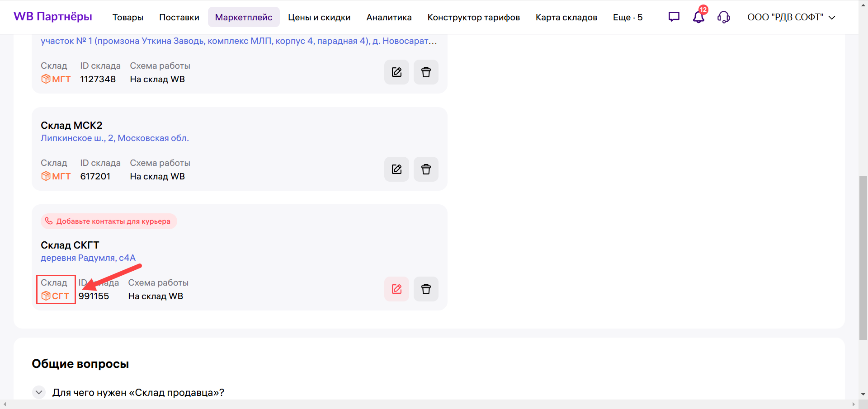
Task: Edit Склад МСК2 warehouse
Action: pyautogui.click(x=396, y=169)
